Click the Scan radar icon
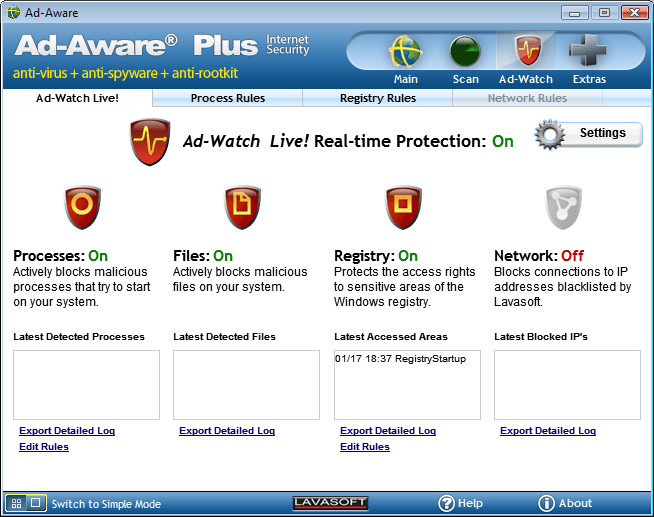Screen dimensions: 654x517 coord(465,51)
